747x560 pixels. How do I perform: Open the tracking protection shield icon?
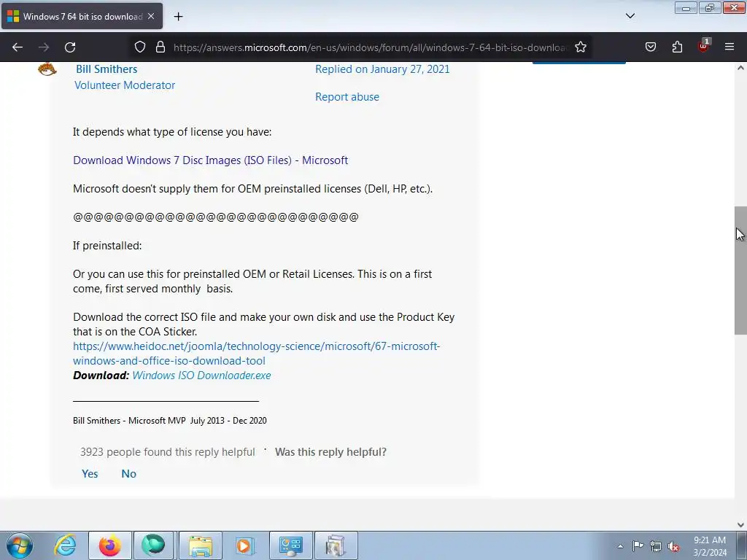point(139,47)
